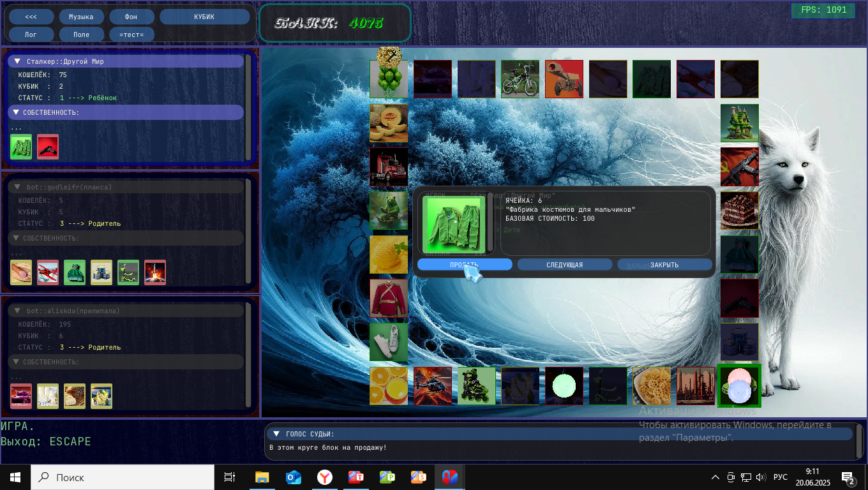Viewport: 868px width, 490px height.
Task: Select the red truck board cell
Action: 389,167
